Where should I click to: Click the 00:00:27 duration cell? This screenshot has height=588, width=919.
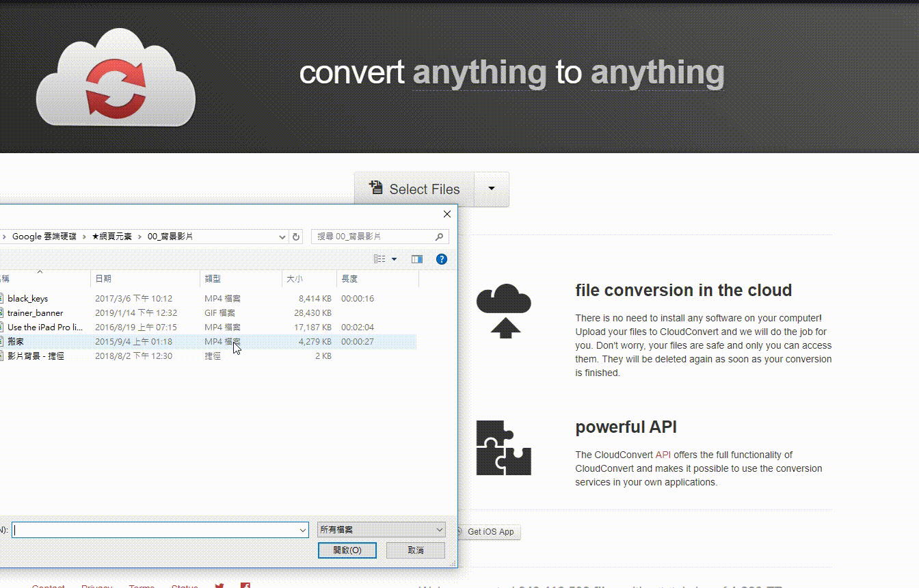pos(358,342)
